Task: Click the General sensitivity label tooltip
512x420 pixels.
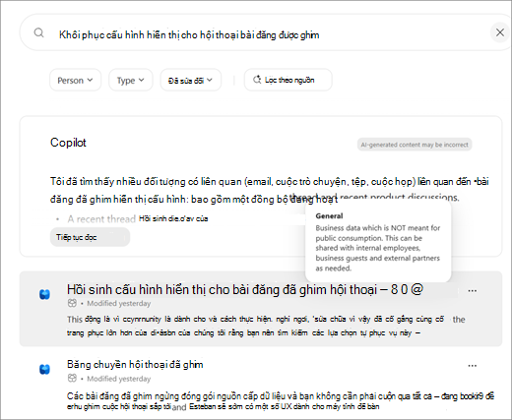Action: [378, 242]
